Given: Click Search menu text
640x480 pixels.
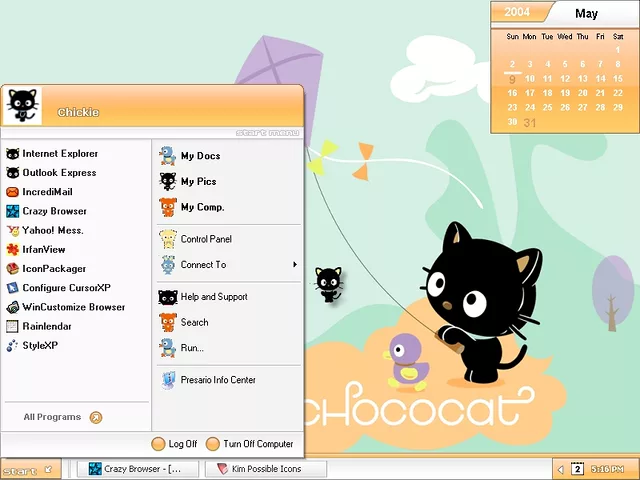Looking at the screenshot, I should click(x=194, y=322).
